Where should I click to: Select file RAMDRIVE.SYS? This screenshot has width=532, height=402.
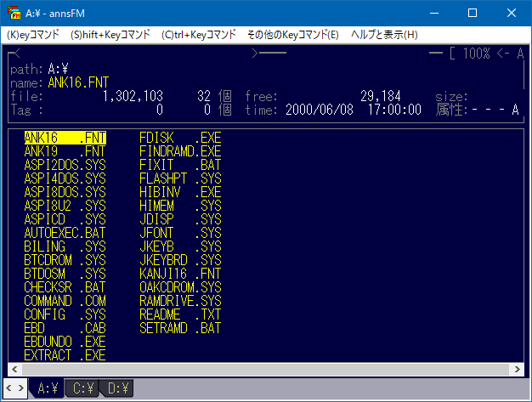180,301
